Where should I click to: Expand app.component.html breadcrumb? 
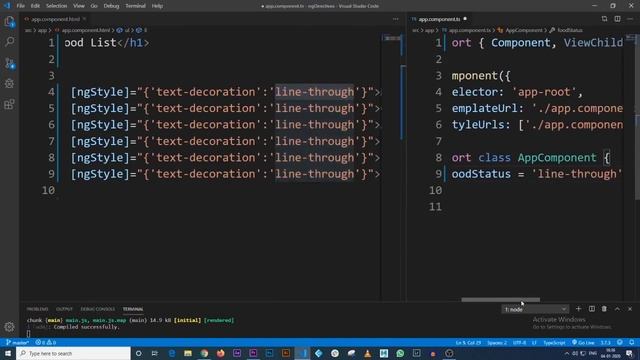point(83,30)
